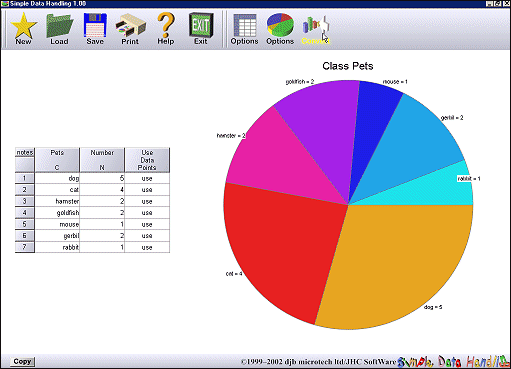
Task: Click the red cat pie slice
Action: tap(283, 247)
